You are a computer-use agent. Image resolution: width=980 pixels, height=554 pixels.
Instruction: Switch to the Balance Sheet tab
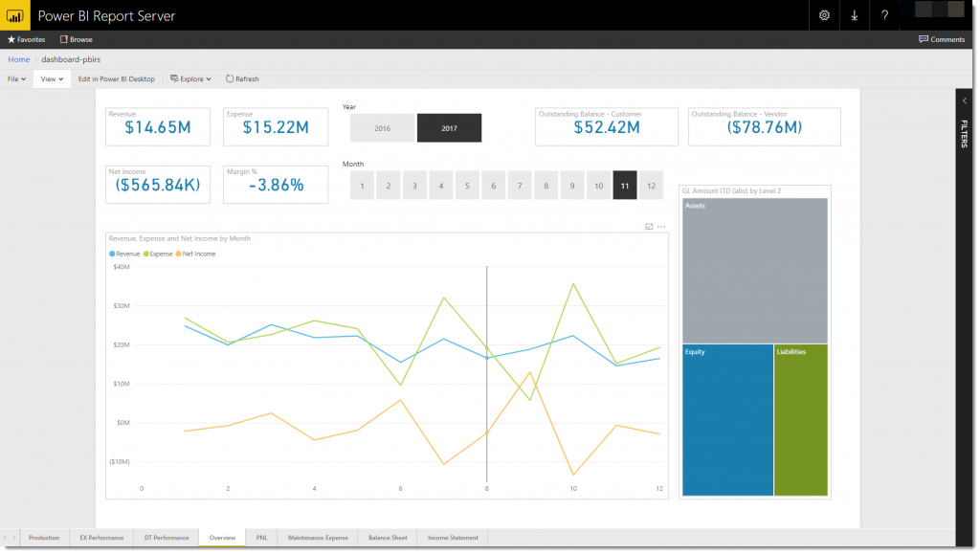coord(388,538)
